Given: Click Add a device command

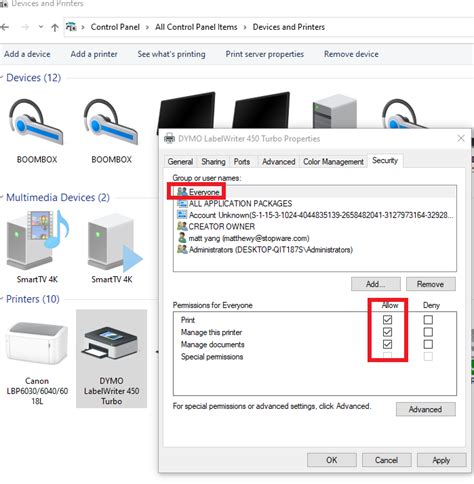Looking at the screenshot, I should (27, 54).
